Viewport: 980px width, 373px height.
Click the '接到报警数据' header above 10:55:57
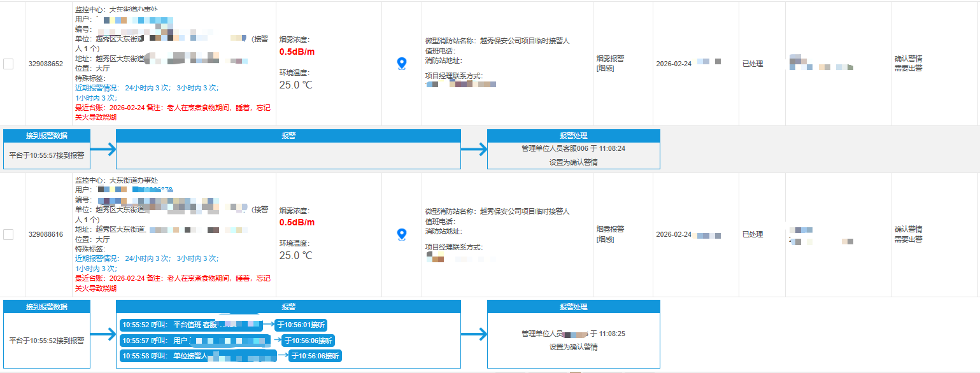(46, 136)
